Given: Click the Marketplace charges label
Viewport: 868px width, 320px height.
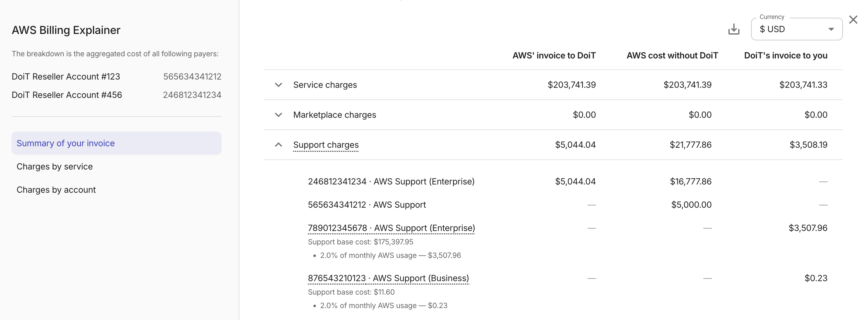Looking at the screenshot, I should click(335, 115).
